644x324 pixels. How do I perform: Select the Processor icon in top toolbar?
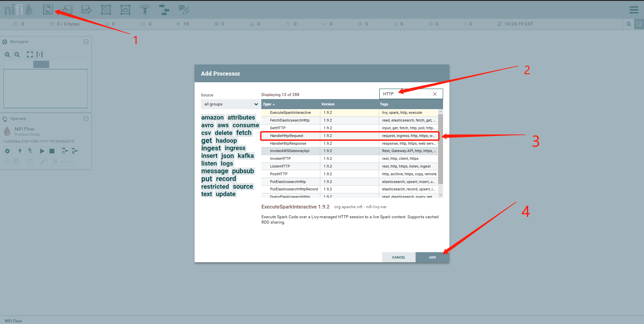(x=48, y=9)
